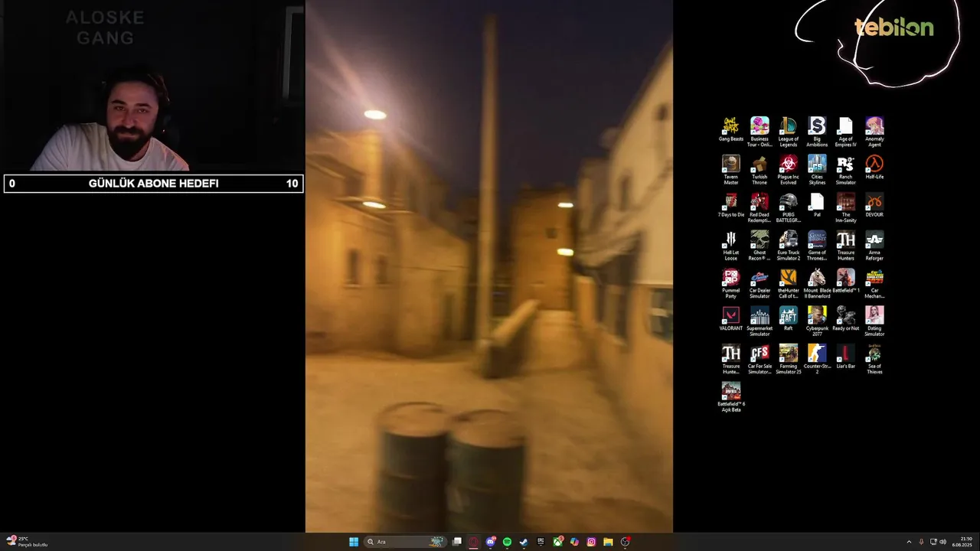Click the taskbar search box labeled Ara
This screenshot has width=980, height=551.
coord(406,542)
